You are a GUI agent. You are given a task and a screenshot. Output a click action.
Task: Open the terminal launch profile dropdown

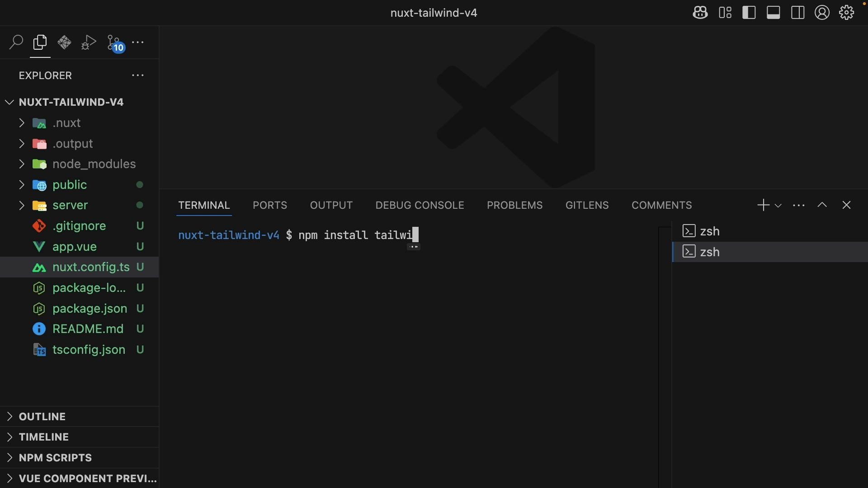[x=778, y=206]
